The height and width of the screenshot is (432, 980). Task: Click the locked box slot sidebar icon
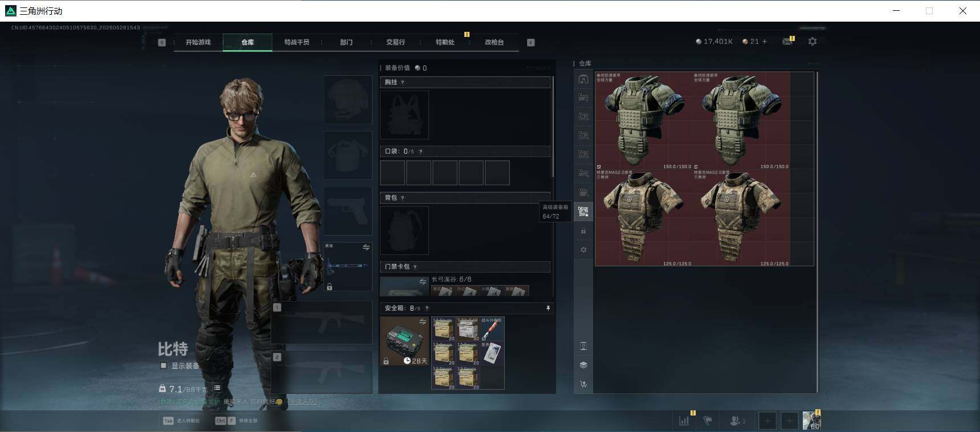point(583,231)
